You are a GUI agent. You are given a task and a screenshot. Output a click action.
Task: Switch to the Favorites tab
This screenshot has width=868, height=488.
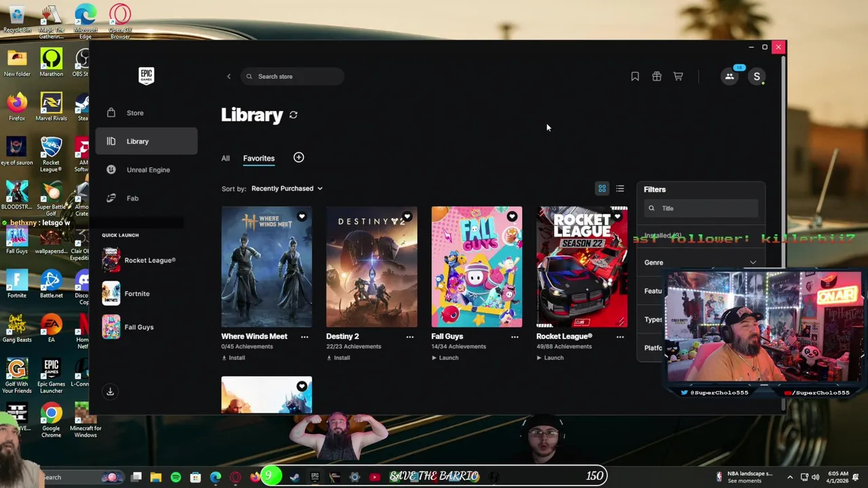click(x=259, y=158)
